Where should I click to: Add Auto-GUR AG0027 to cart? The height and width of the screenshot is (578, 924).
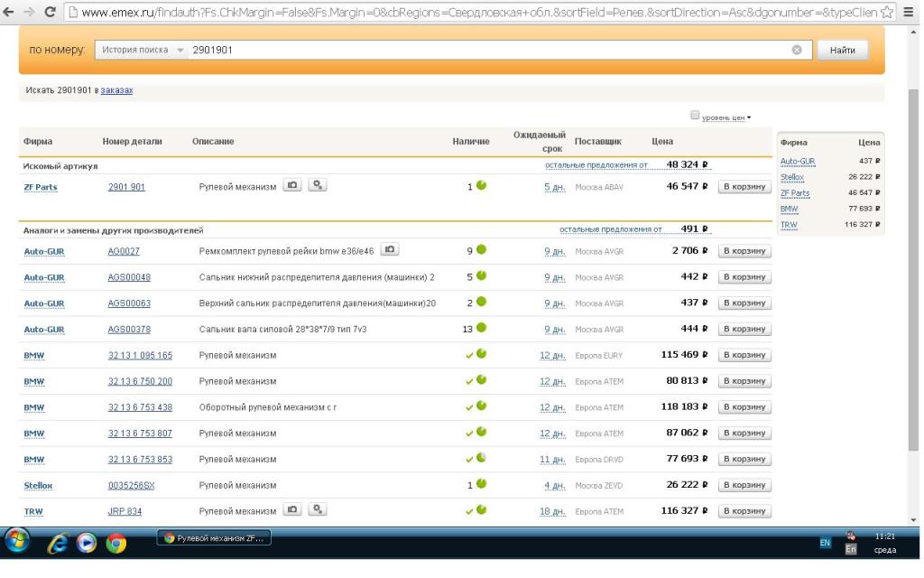click(744, 251)
